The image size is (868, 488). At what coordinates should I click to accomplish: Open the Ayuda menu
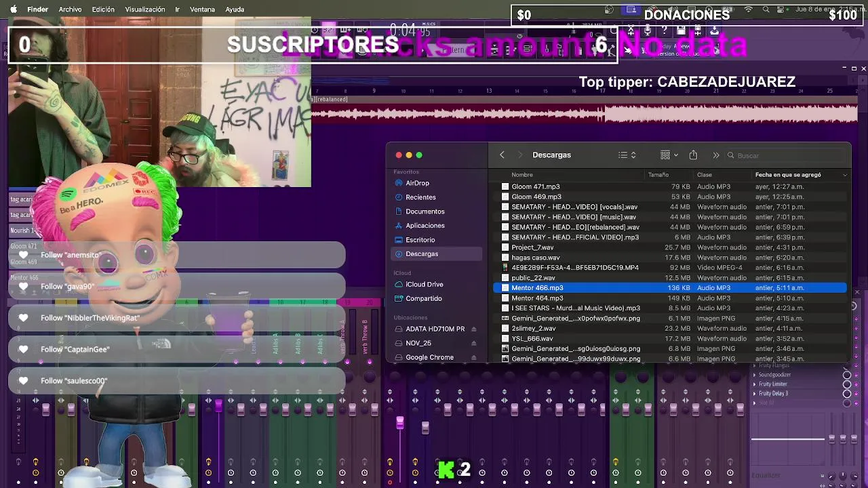click(x=235, y=9)
